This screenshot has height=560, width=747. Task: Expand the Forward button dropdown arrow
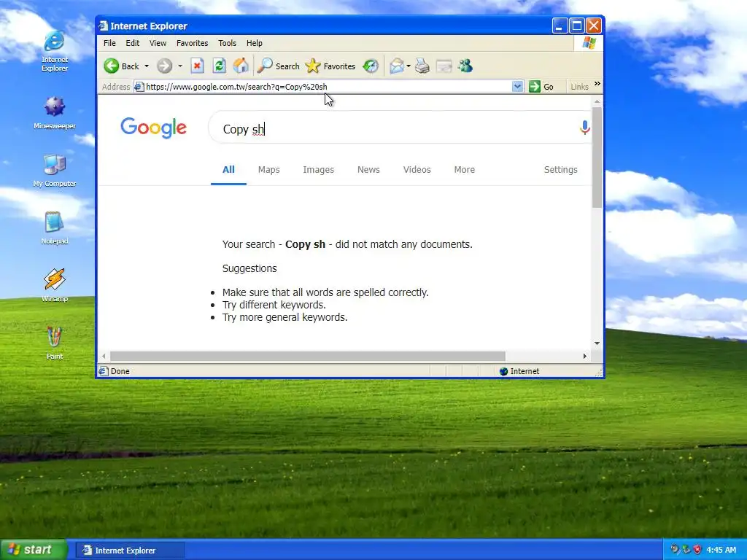point(180,66)
